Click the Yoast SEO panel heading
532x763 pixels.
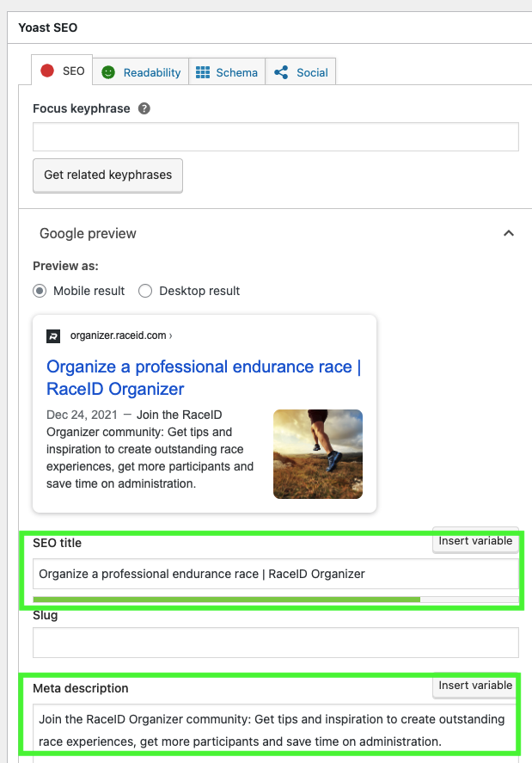click(47, 28)
